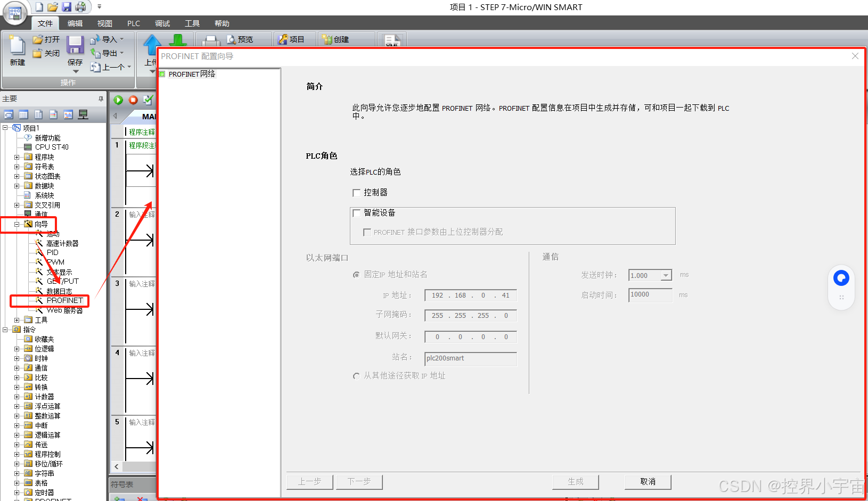
Task: Run the PLC program
Action: 118,100
